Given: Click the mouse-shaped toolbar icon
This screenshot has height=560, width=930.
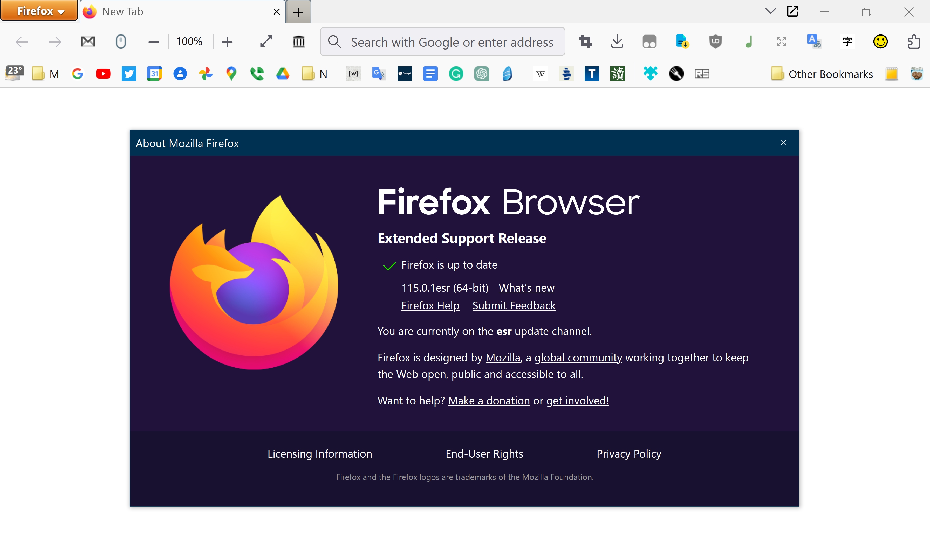Looking at the screenshot, I should coord(121,41).
